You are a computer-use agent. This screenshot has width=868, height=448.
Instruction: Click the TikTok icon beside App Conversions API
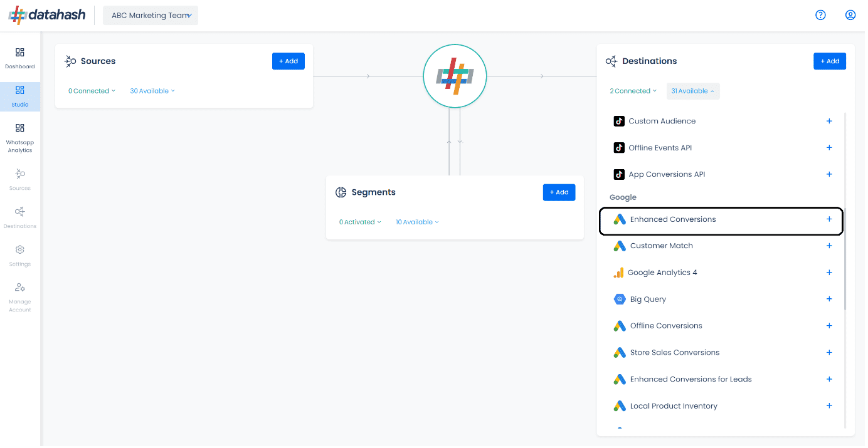(x=619, y=174)
